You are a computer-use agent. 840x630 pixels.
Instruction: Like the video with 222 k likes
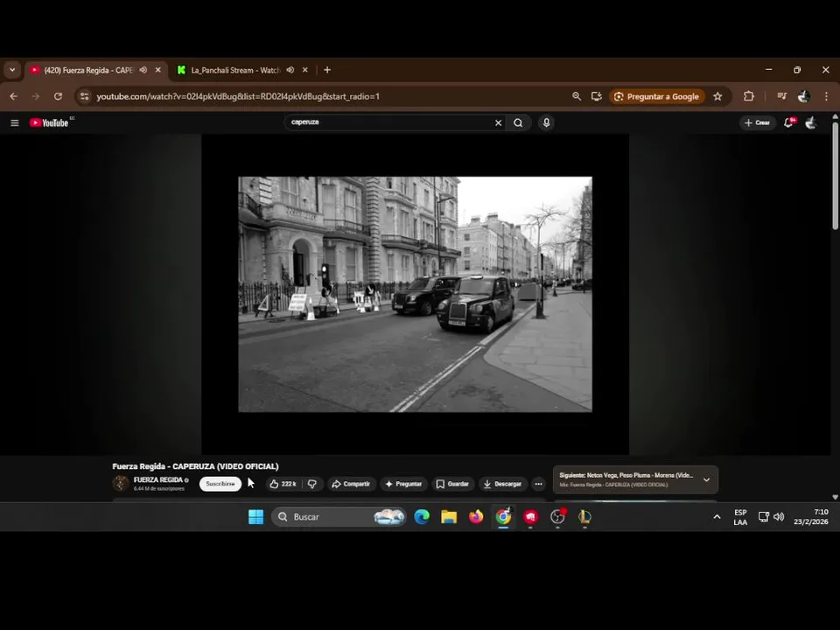tap(283, 484)
